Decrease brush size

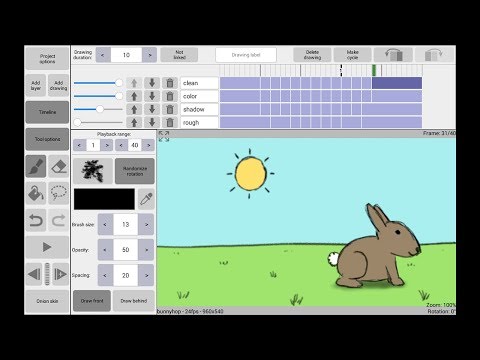pos(105,225)
